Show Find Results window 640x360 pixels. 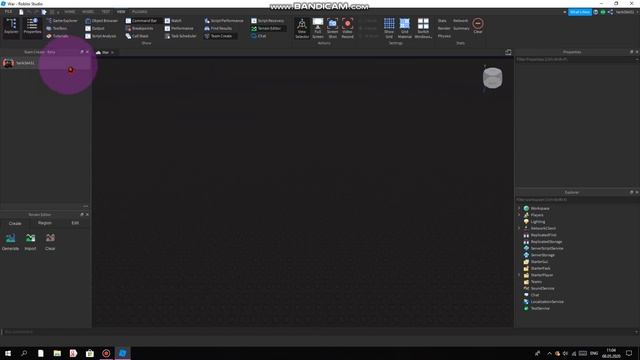[x=218, y=28]
